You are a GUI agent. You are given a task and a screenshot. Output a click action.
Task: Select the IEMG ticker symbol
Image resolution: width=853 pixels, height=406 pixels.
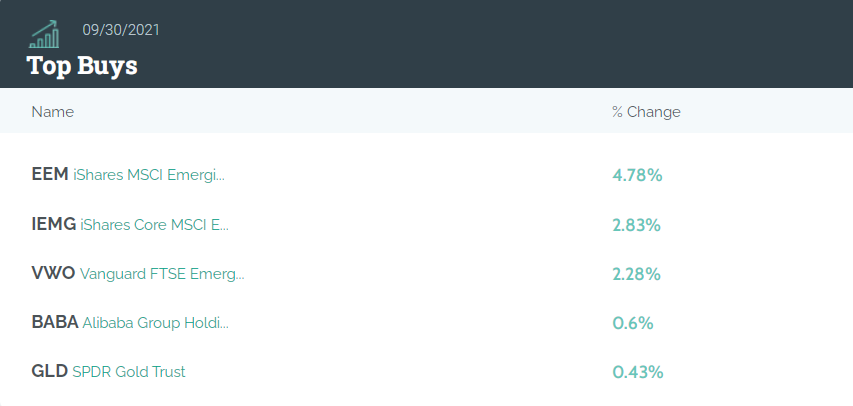(54, 224)
